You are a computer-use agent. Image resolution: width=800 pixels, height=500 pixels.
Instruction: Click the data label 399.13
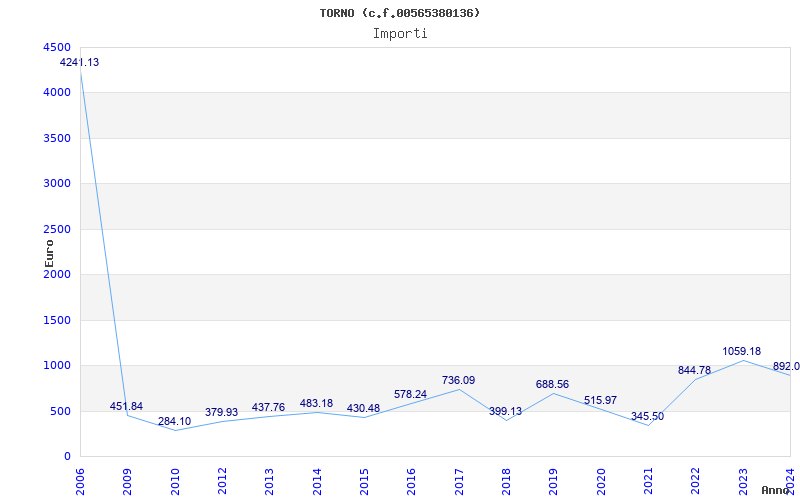point(505,411)
